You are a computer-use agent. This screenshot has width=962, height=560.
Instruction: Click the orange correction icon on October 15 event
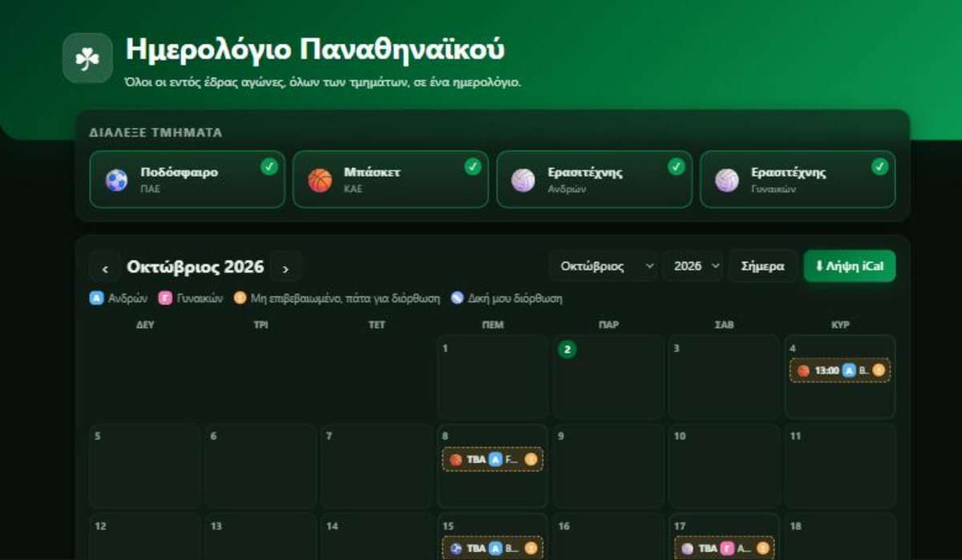coord(531,548)
